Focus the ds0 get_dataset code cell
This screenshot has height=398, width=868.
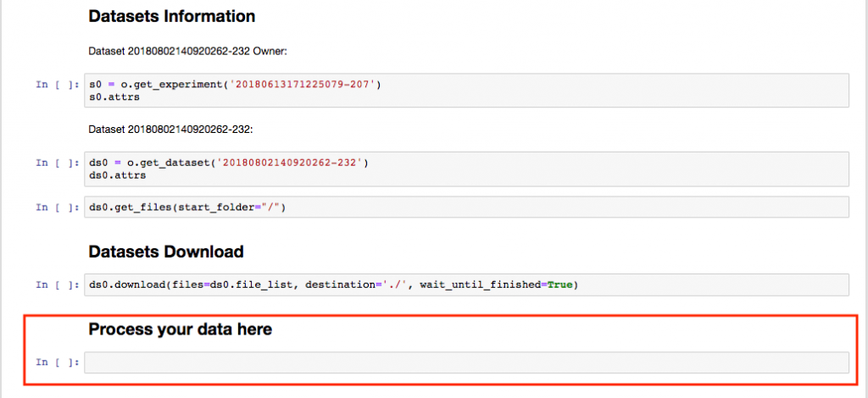click(466, 169)
